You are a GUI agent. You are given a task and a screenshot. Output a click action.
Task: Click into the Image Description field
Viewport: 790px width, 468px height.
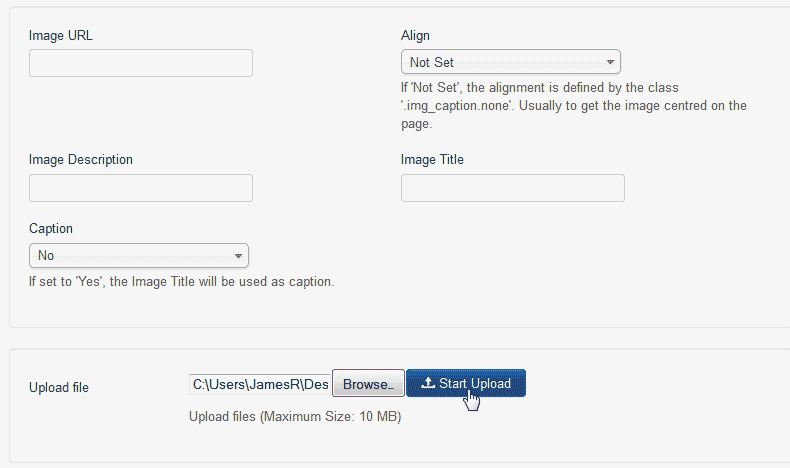(141, 188)
